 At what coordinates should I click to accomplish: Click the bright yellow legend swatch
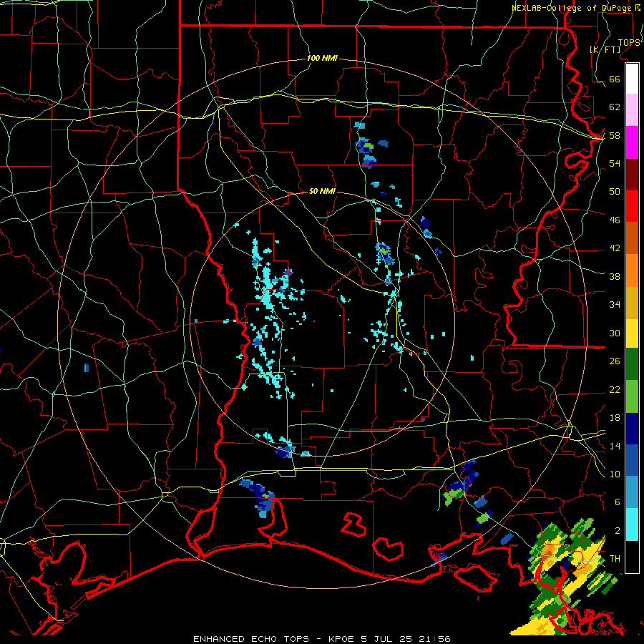tap(632, 333)
